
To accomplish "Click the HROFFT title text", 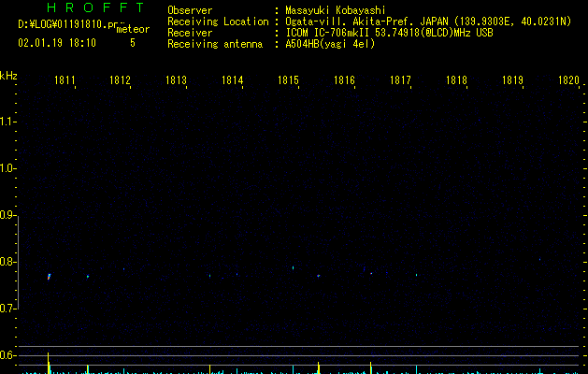I will (x=95, y=7).
